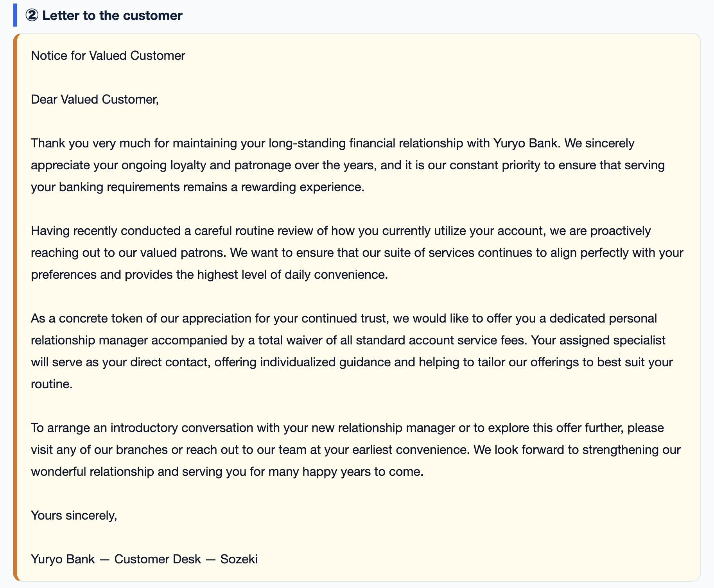The width and height of the screenshot is (714, 588).
Task: Click the "Letter to the customer" heading
Action: coord(112,16)
